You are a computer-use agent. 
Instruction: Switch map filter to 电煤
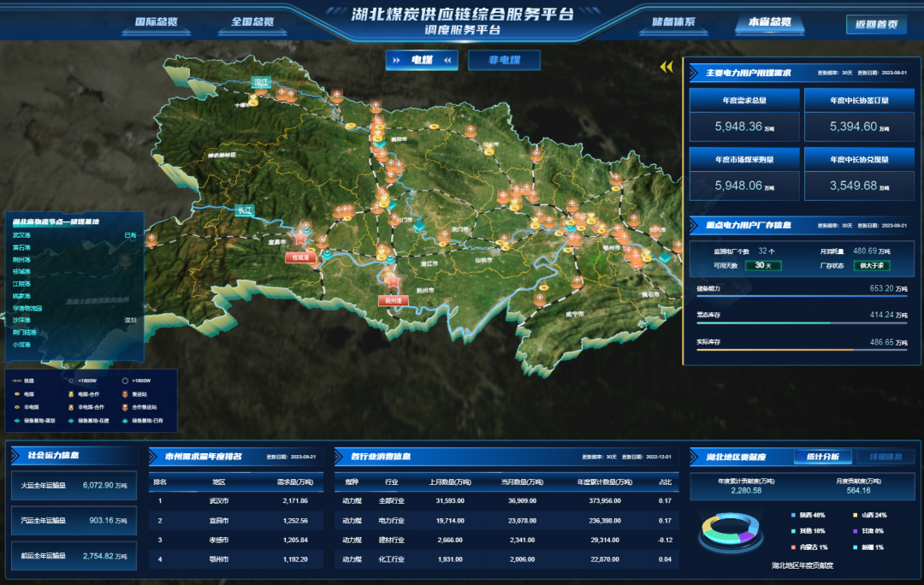[x=422, y=60]
